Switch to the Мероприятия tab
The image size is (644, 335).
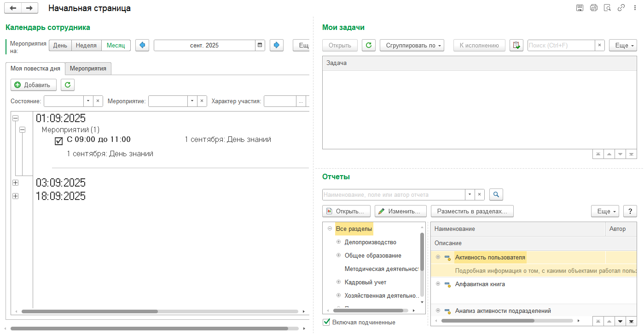coord(88,68)
